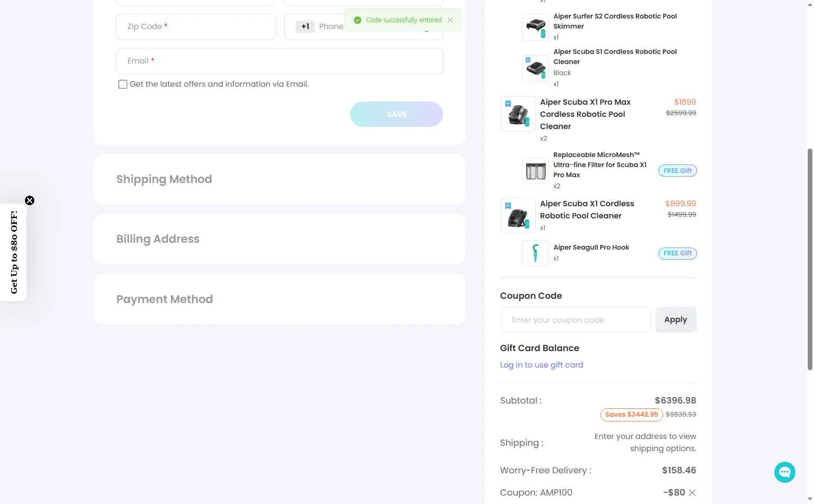Image resolution: width=814 pixels, height=504 pixels.
Task: Expand the Shipping Method section
Action: click(x=280, y=179)
